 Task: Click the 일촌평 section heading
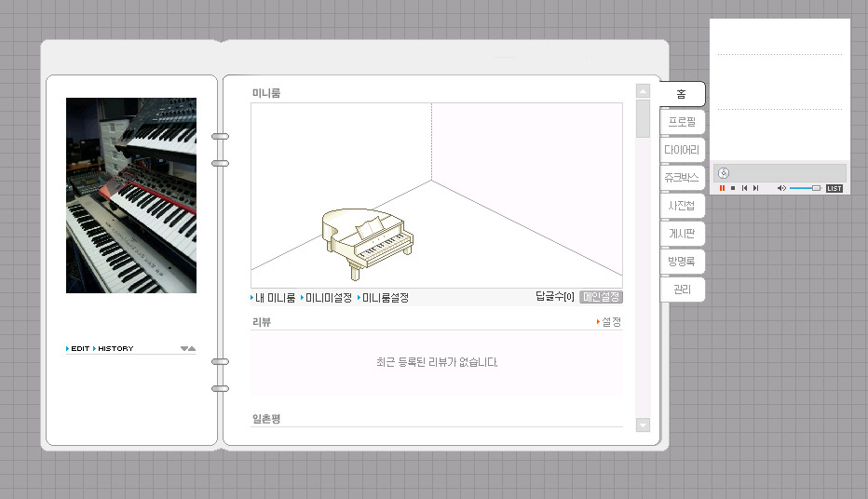[266, 419]
